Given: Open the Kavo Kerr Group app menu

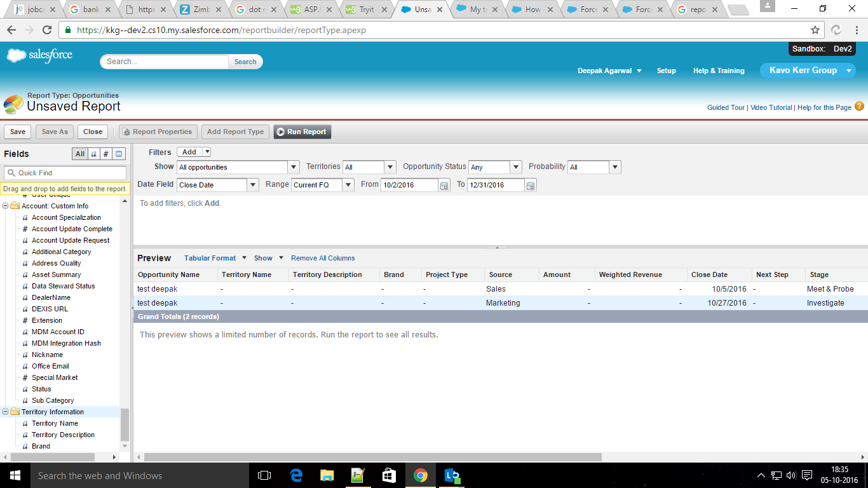Looking at the screenshot, I should tap(808, 71).
